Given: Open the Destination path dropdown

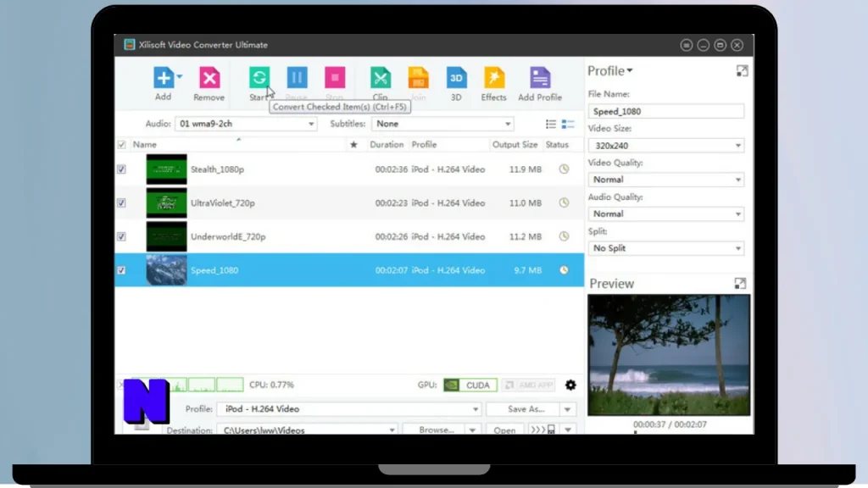Looking at the screenshot, I should pyautogui.click(x=307, y=430).
